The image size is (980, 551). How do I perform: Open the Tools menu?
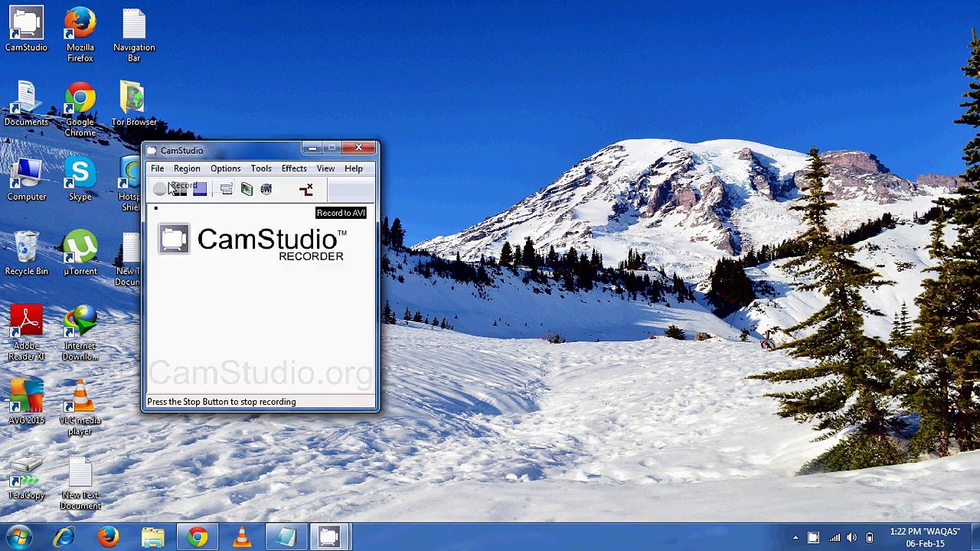(261, 168)
